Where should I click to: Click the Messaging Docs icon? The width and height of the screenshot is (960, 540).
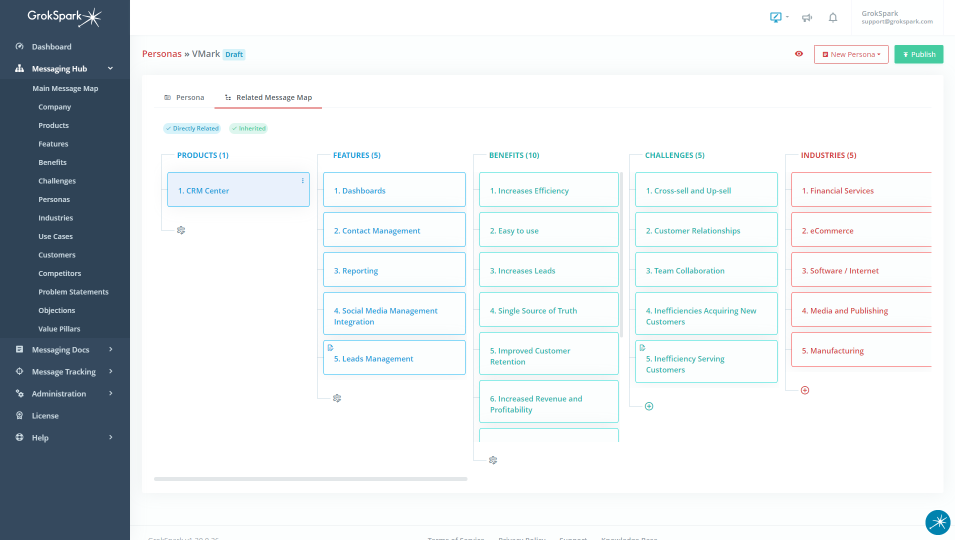pyautogui.click(x=20, y=350)
